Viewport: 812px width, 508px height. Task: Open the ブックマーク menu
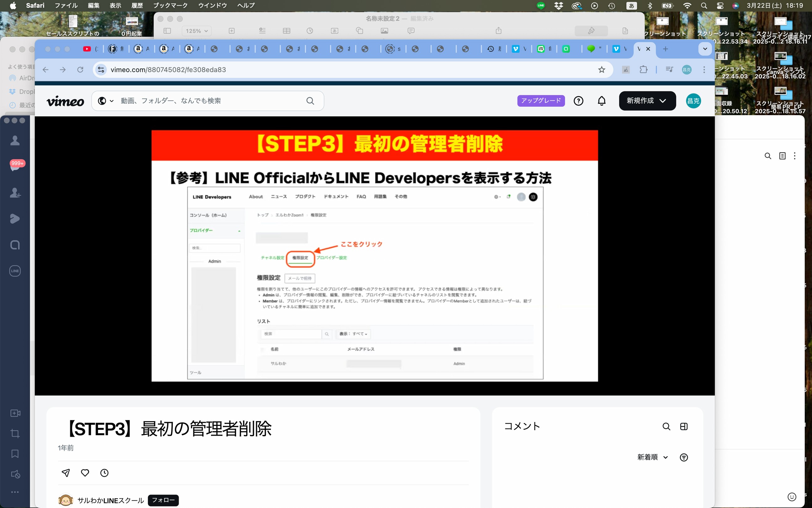[x=170, y=5]
